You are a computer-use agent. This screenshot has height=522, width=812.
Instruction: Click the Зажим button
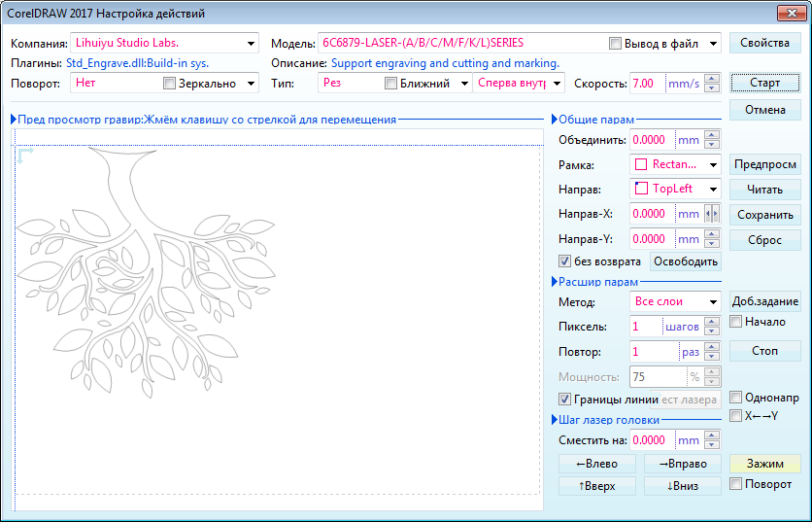tap(764, 464)
